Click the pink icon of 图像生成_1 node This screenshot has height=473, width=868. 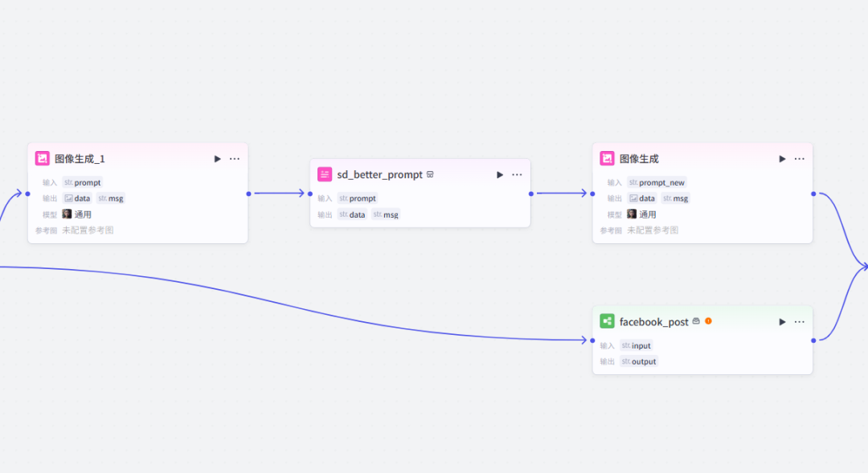pos(43,158)
